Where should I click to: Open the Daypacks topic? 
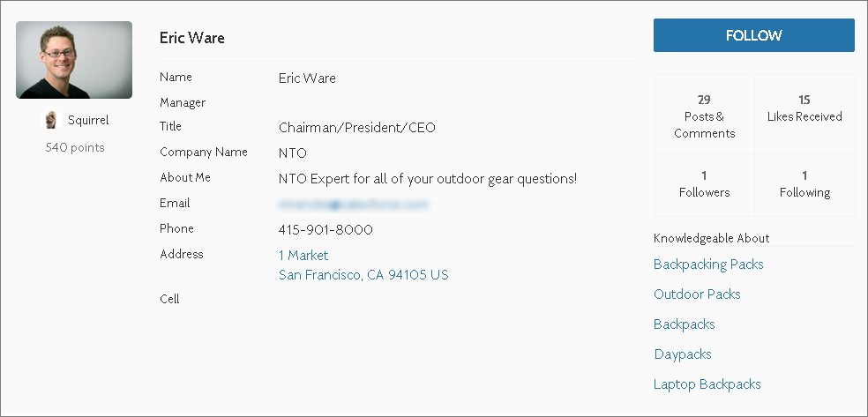(x=683, y=354)
